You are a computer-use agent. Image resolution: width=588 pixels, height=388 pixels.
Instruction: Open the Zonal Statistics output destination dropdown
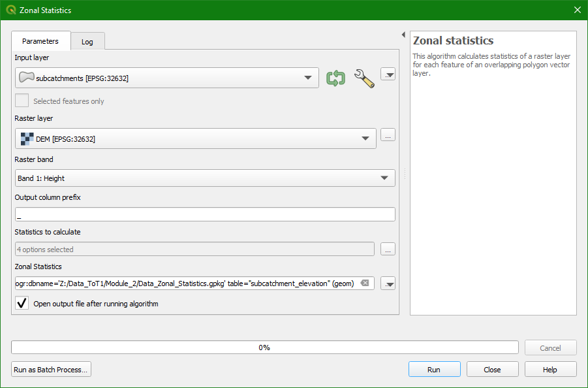(388, 283)
